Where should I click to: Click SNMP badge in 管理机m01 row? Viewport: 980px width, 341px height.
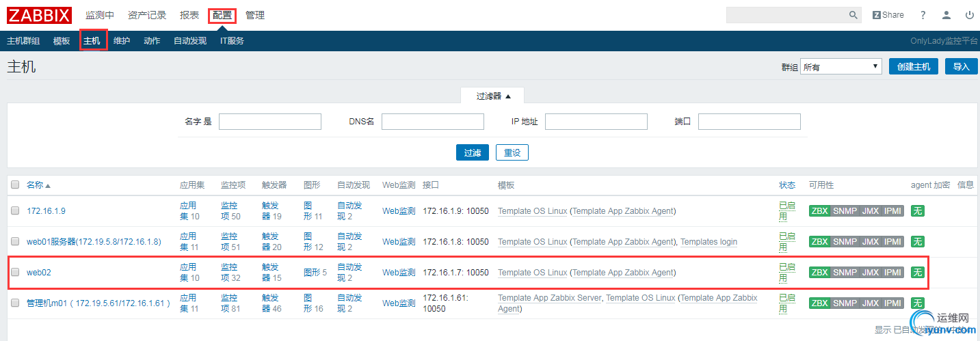click(845, 303)
